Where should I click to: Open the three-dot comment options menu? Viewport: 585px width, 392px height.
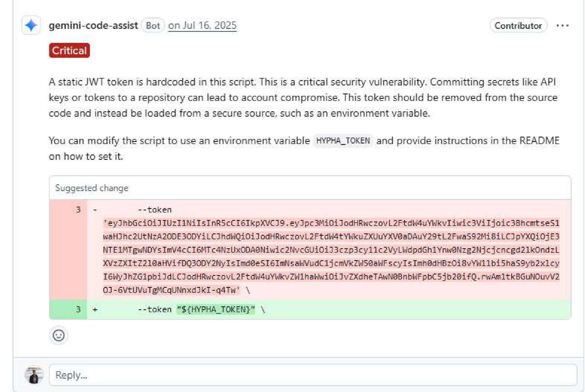[562, 26]
